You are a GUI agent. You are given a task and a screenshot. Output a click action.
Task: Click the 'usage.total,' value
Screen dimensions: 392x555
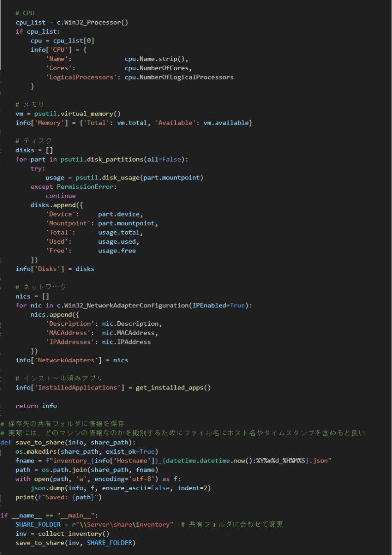coord(120,233)
